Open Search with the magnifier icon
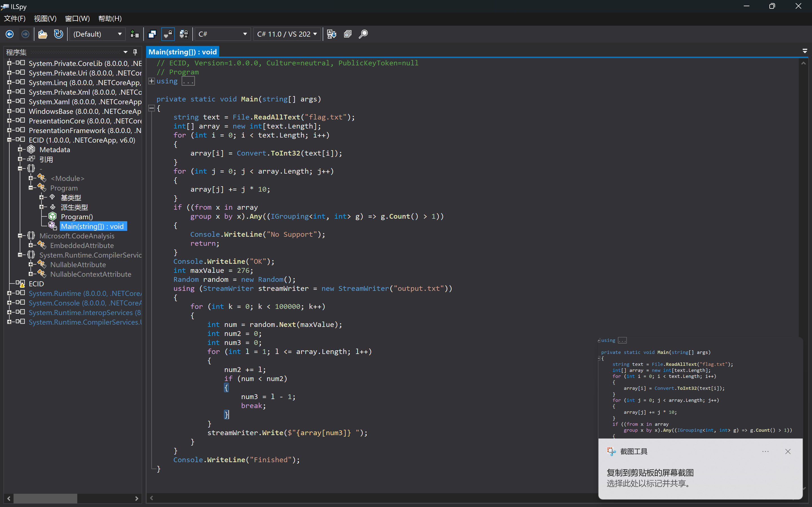This screenshot has height=507, width=812. click(x=363, y=34)
